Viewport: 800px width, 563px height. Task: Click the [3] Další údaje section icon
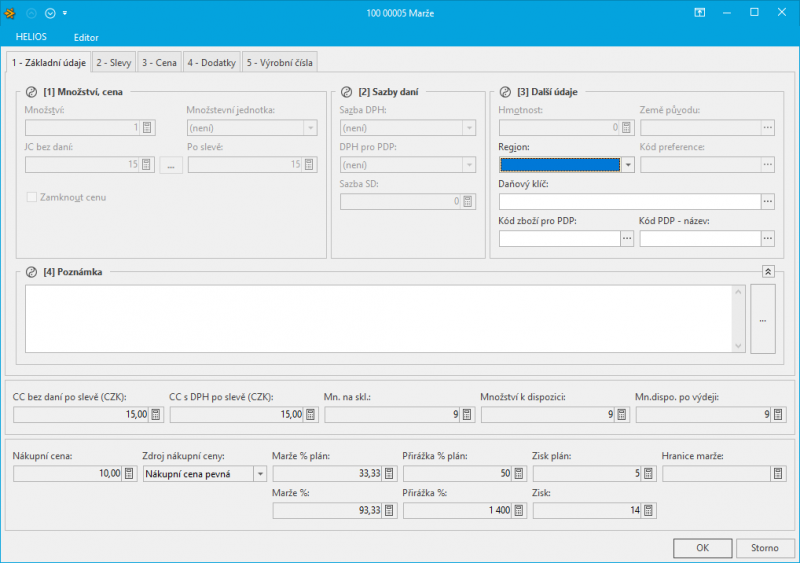click(505, 91)
